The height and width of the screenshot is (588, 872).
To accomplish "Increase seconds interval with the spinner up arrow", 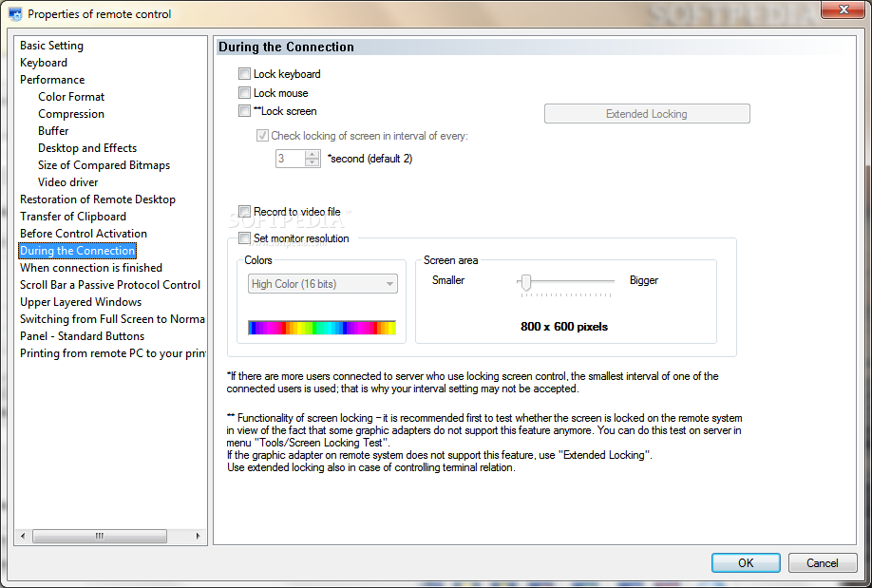I will coord(313,155).
